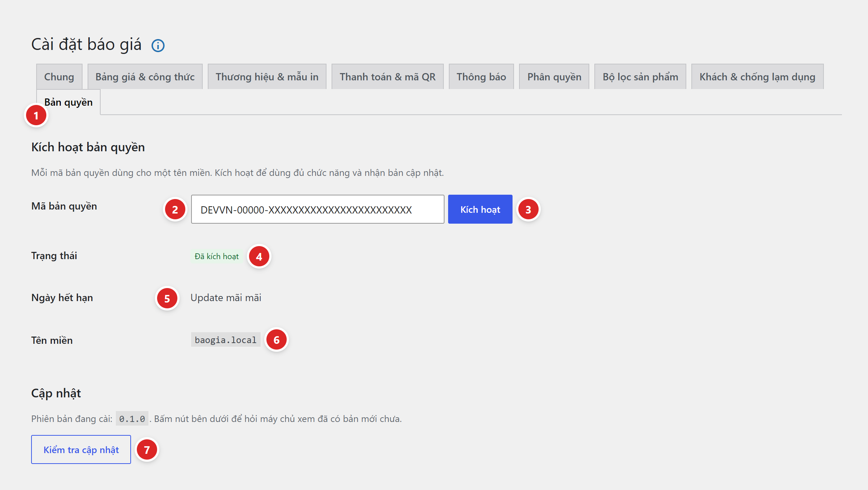Click the baogia.local domain value
868x490 pixels.
(226, 340)
